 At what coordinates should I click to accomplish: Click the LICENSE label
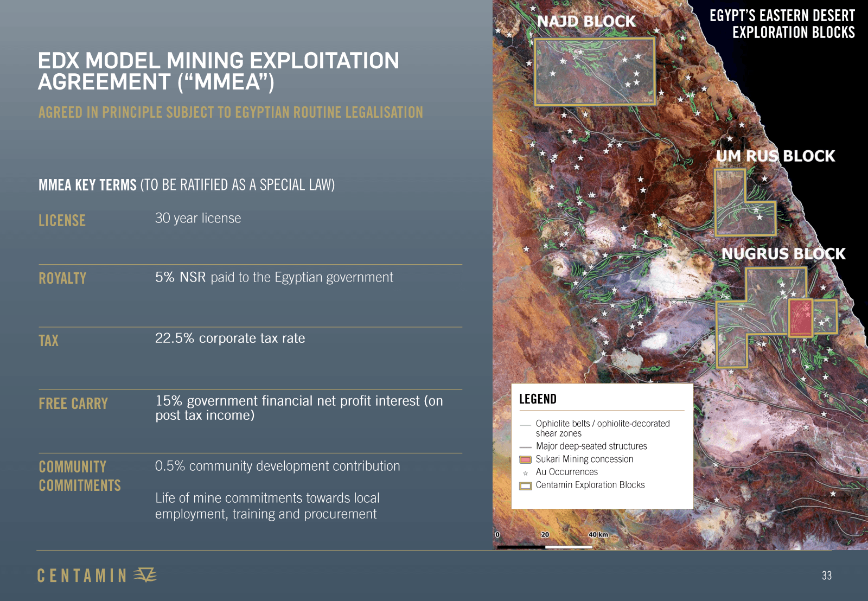point(62,221)
